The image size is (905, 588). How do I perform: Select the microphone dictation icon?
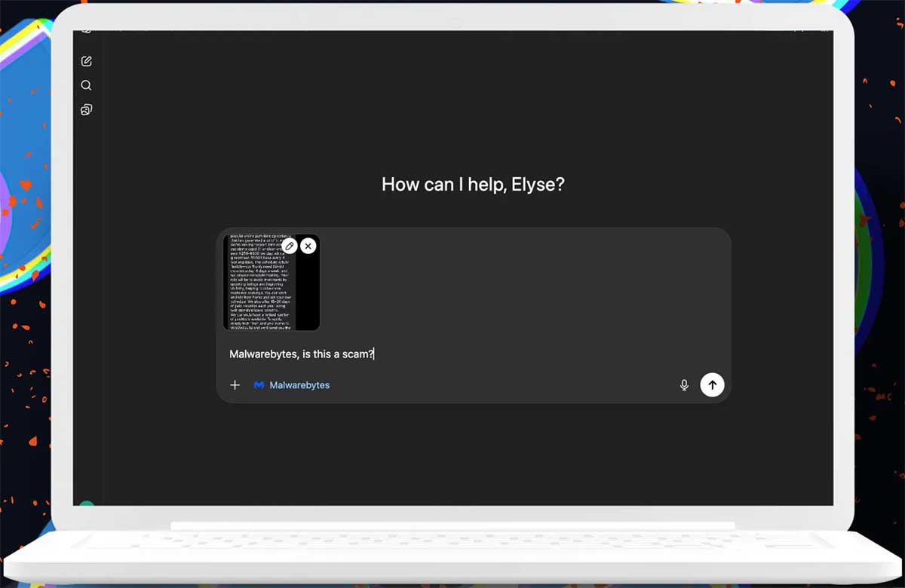point(684,384)
